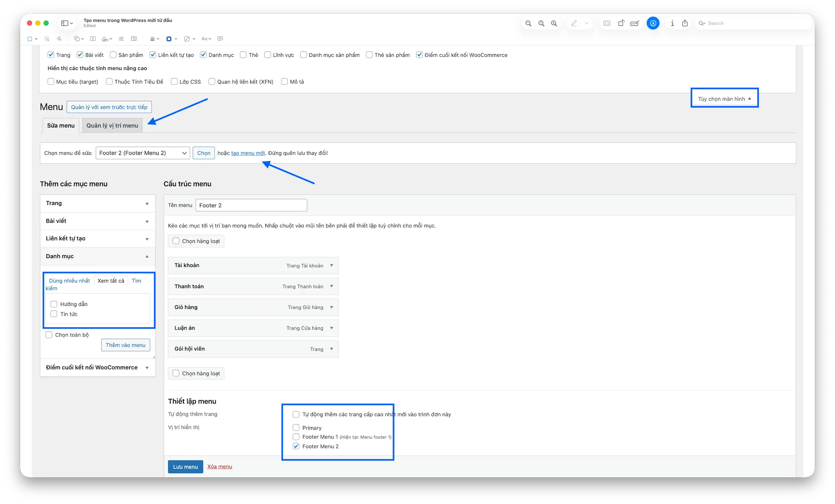This screenshot has width=835, height=504.
Task: Check the 'Footer Menu 1' location checkbox
Action: tap(296, 437)
